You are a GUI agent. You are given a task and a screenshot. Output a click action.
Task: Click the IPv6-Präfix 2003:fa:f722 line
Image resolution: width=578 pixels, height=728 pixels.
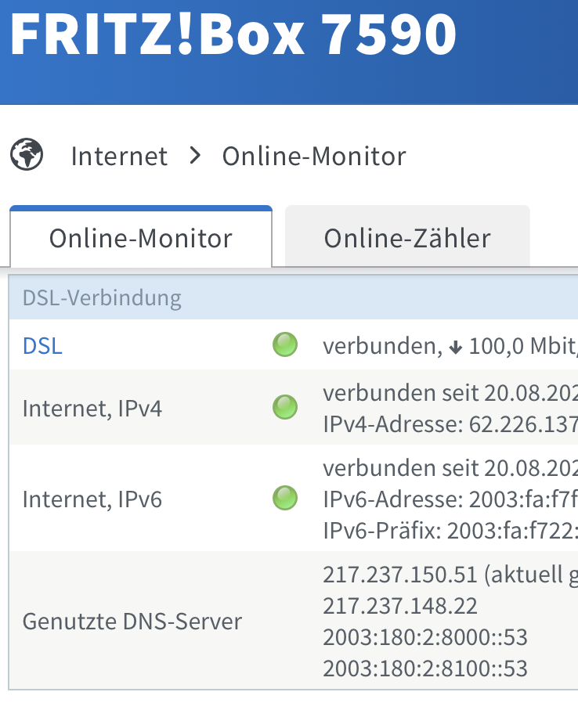[450, 531]
